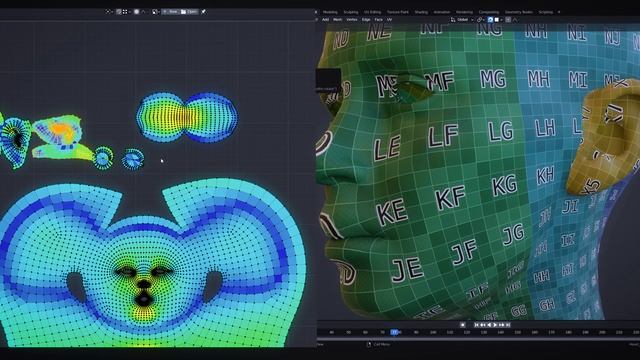Open proportional falloff curve in 3D viewport

516,20
